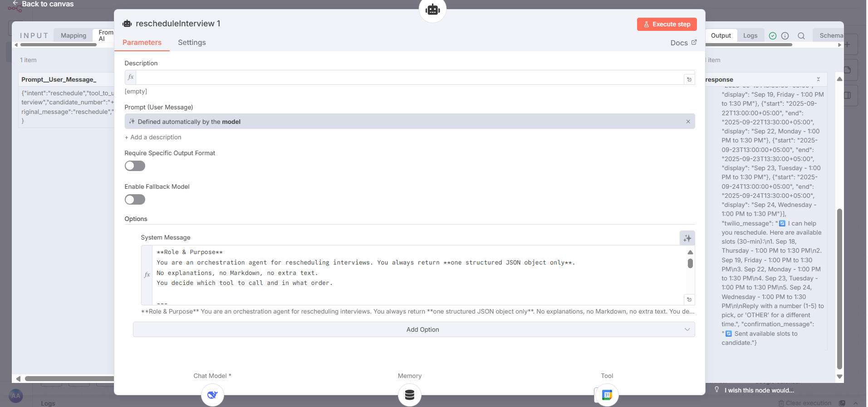
Task: Click the external link icon beside Docs
Action: pyautogui.click(x=694, y=42)
